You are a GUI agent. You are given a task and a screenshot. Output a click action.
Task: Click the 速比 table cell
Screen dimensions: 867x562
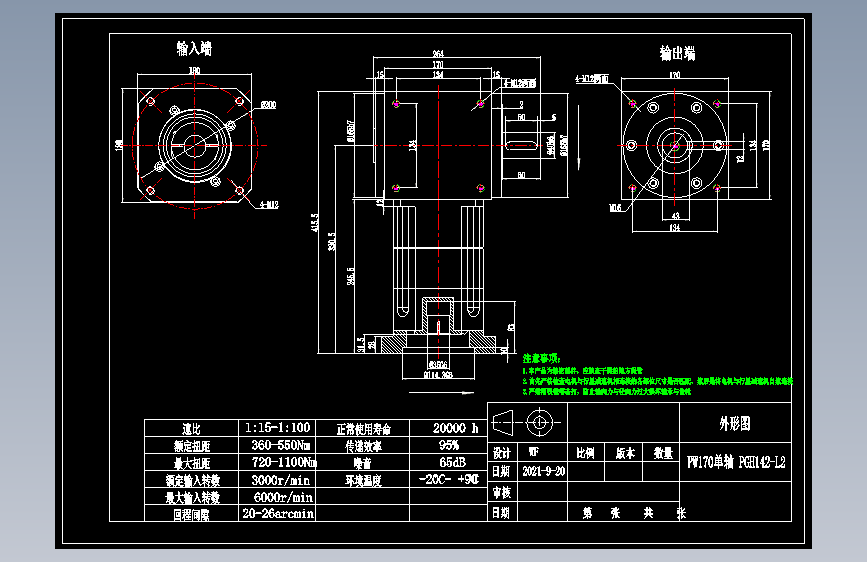(191, 429)
